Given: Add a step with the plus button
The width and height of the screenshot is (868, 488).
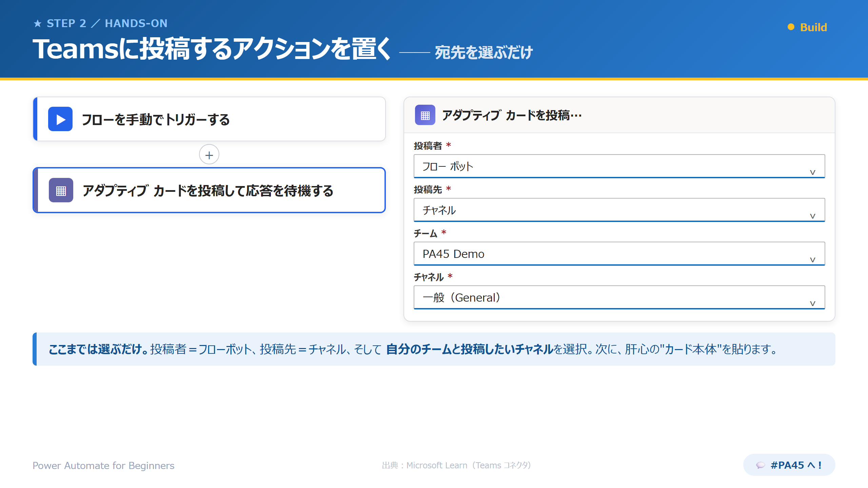Looking at the screenshot, I should coord(209,155).
